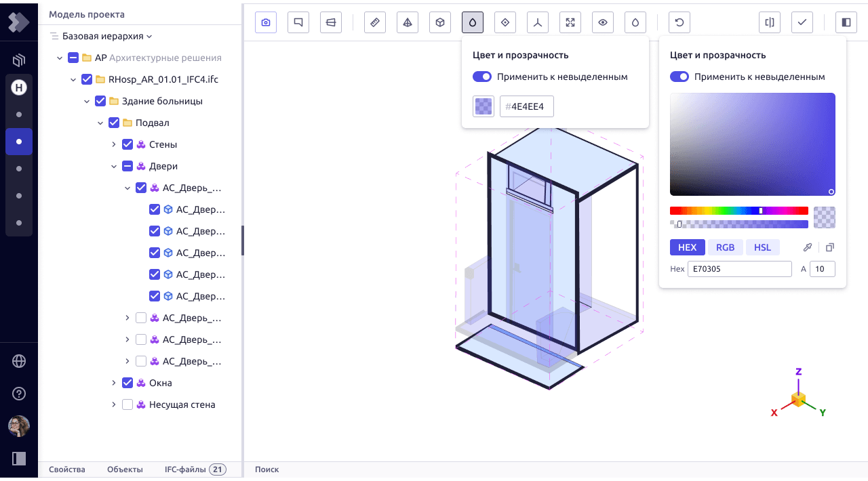Uncheck the Окна checkbox

pos(127,383)
